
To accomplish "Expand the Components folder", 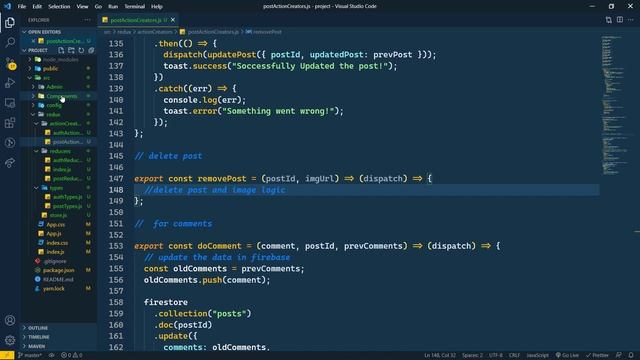I will [x=33, y=96].
